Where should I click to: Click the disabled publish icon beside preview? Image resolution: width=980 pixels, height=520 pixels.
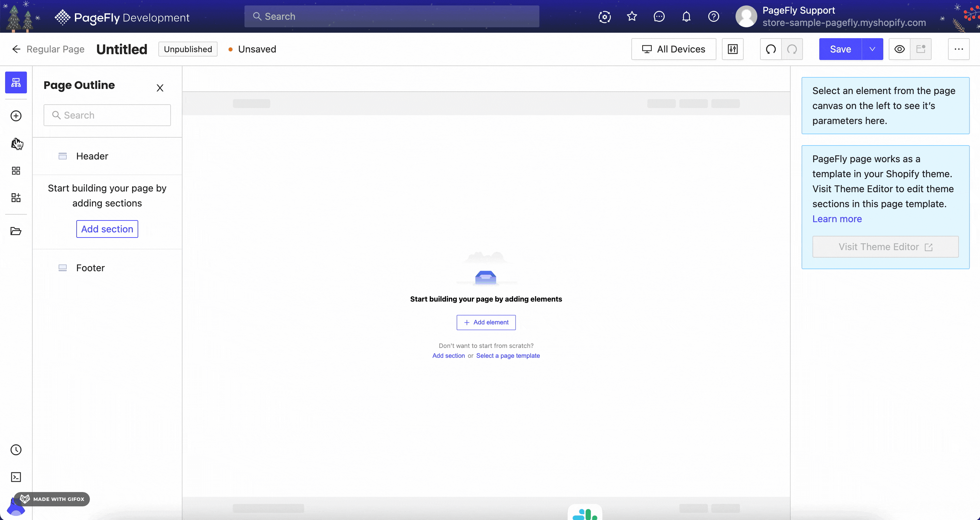pos(921,49)
